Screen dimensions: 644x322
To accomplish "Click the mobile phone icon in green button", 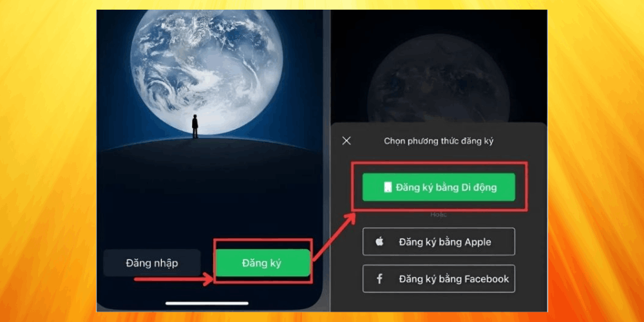I will pyautogui.click(x=388, y=187).
